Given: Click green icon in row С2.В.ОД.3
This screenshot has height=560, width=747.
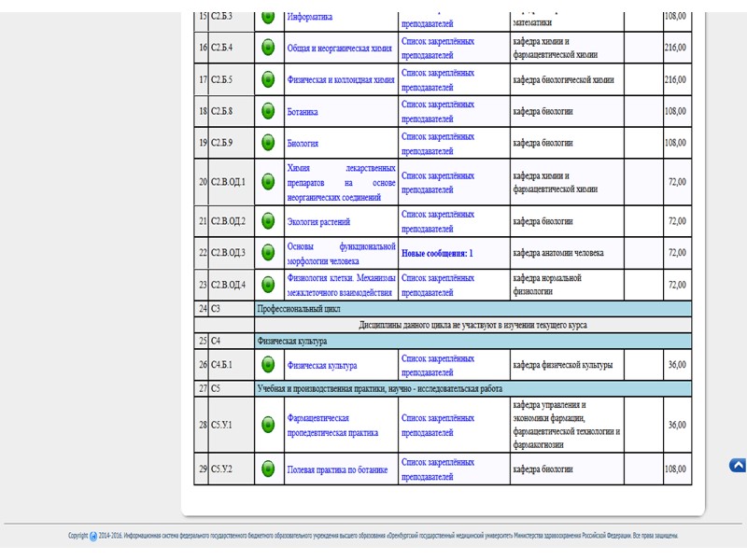Looking at the screenshot, I should 268,252.
